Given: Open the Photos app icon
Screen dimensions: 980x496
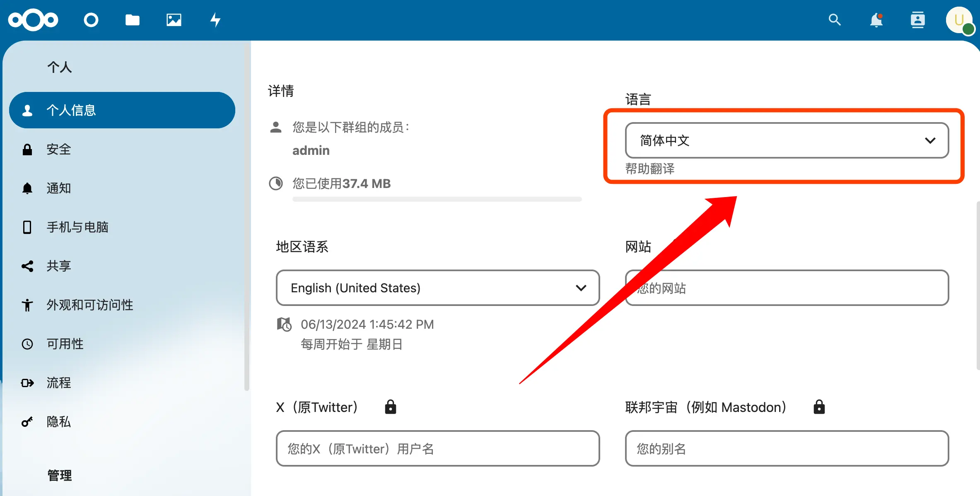Looking at the screenshot, I should [174, 20].
